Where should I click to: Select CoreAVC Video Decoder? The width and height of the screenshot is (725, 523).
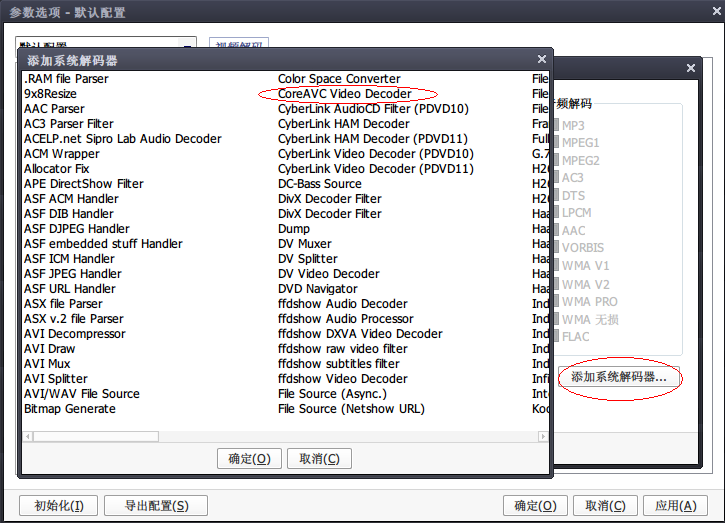pos(344,94)
